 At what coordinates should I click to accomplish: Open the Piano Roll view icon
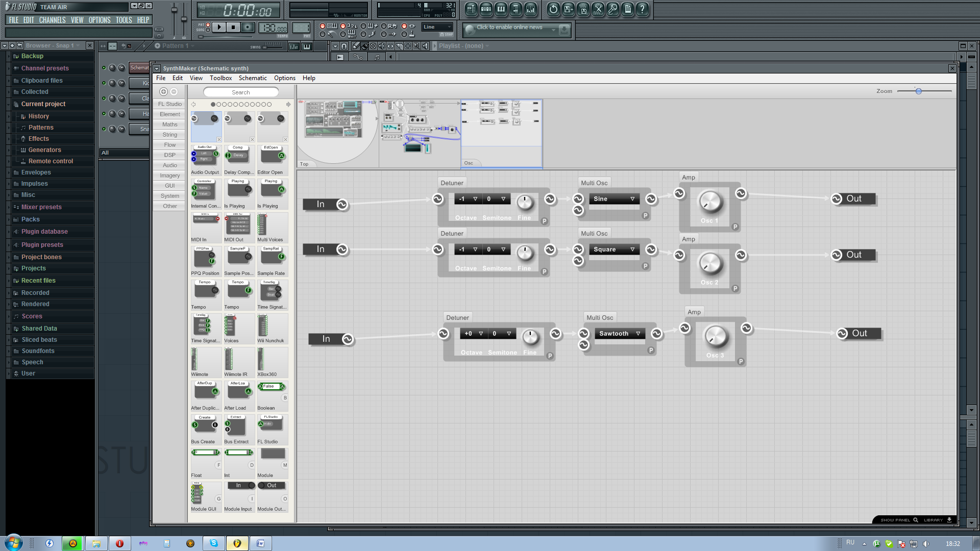501,9
